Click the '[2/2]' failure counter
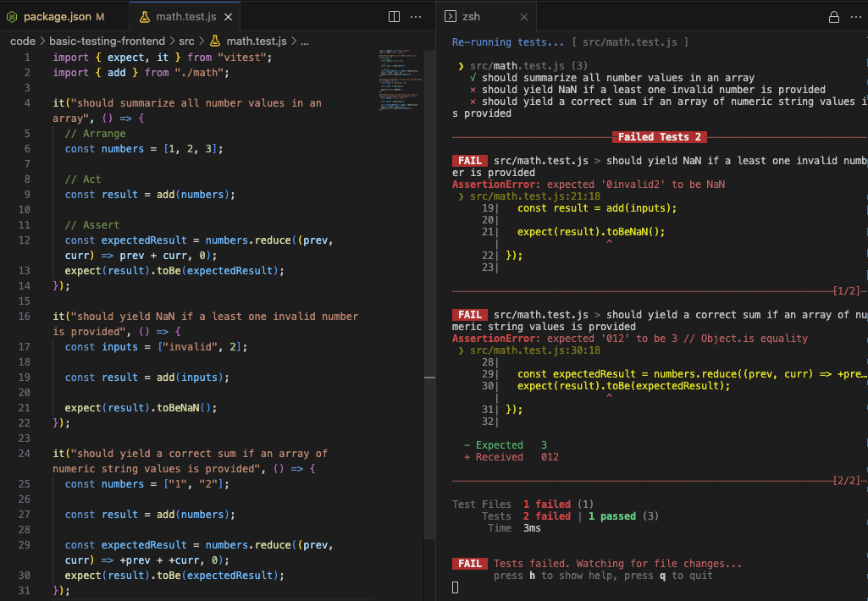The image size is (868, 601). (x=847, y=480)
